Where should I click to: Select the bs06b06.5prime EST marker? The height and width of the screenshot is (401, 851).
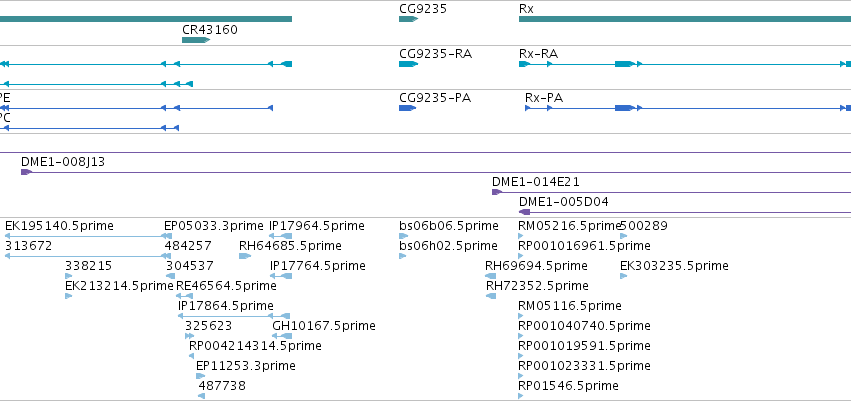(403, 236)
